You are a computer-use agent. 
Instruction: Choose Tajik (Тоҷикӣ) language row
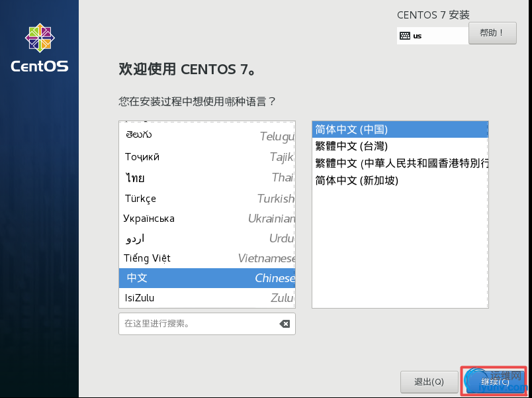207,156
